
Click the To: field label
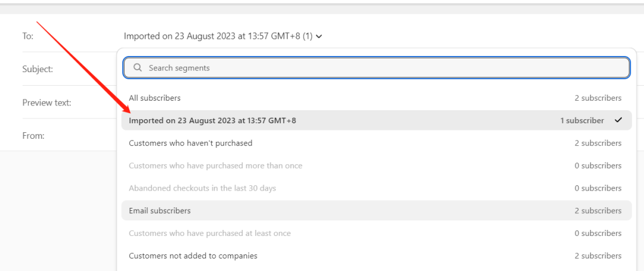click(x=28, y=36)
